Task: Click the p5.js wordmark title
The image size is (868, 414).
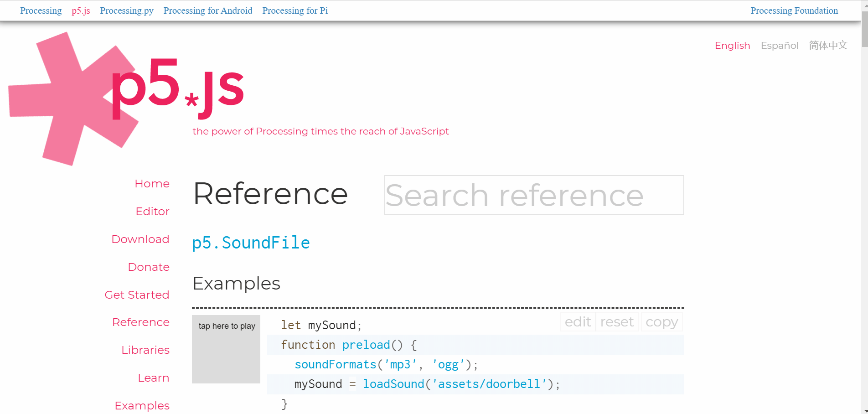Action: [x=178, y=89]
